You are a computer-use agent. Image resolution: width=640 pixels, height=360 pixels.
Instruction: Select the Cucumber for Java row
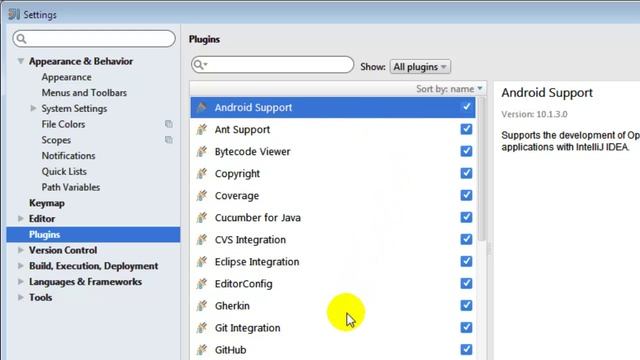click(333, 218)
